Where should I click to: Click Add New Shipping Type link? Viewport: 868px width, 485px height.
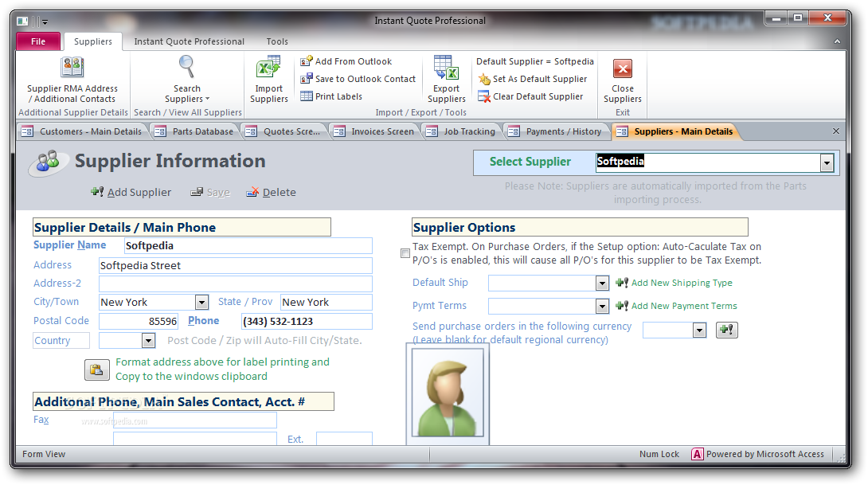click(x=681, y=283)
